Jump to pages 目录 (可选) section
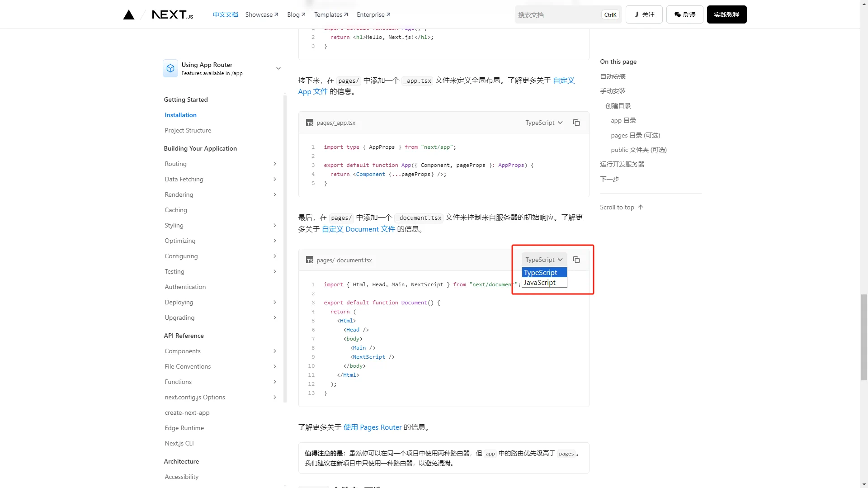Image resolution: width=868 pixels, height=488 pixels. point(635,135)
